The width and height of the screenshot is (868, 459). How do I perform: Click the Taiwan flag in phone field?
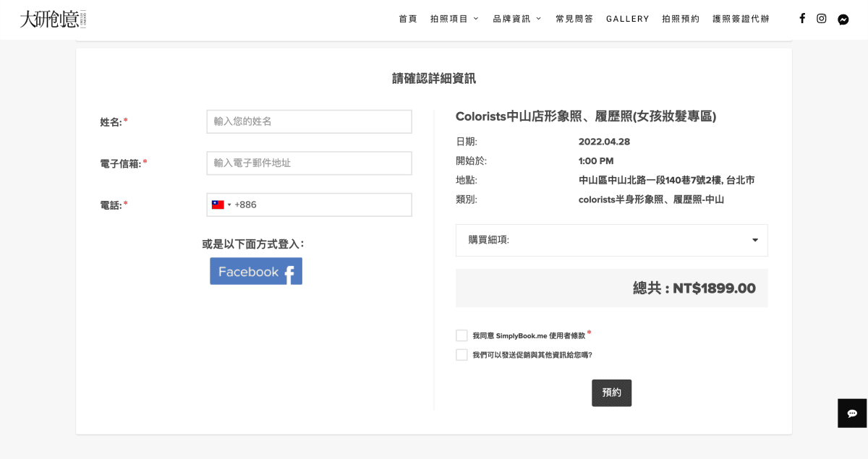218,205
